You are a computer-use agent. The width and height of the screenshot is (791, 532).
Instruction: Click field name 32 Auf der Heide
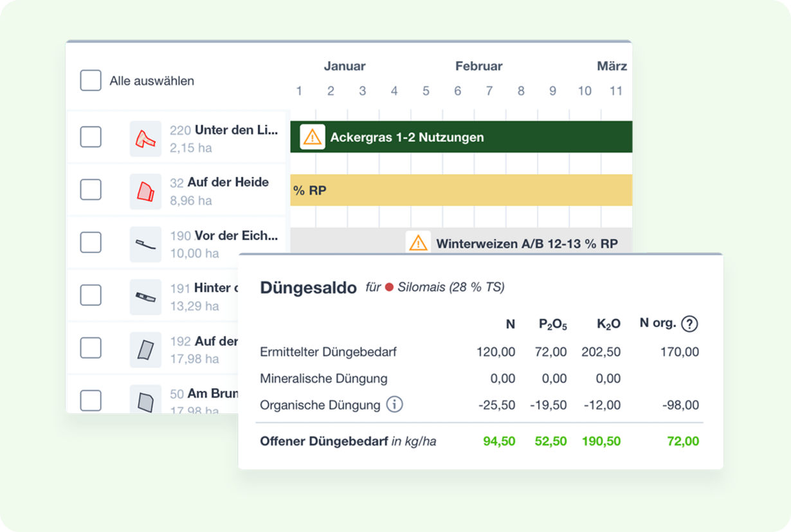pyautogui.click(x=219, y=182)
